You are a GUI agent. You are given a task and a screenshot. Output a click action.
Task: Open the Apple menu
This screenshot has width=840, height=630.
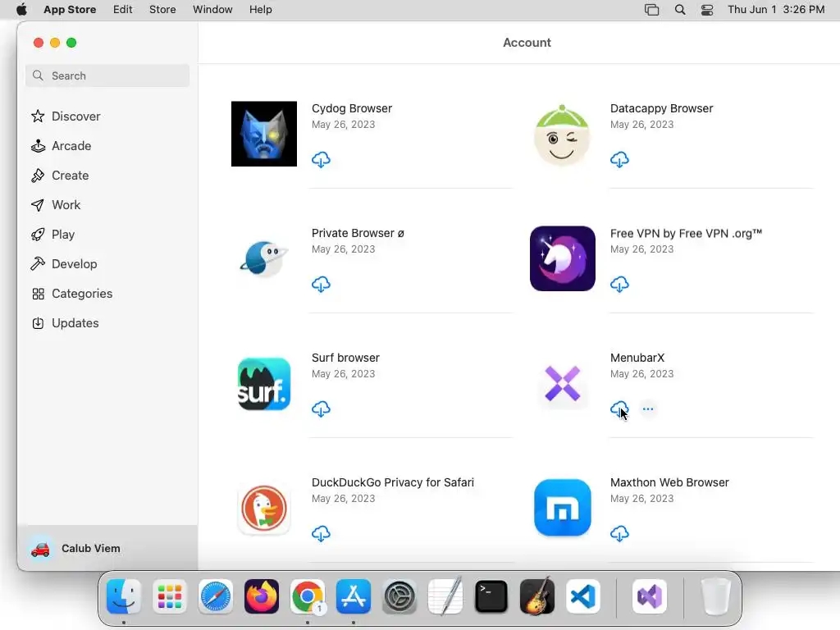point(21,10)
